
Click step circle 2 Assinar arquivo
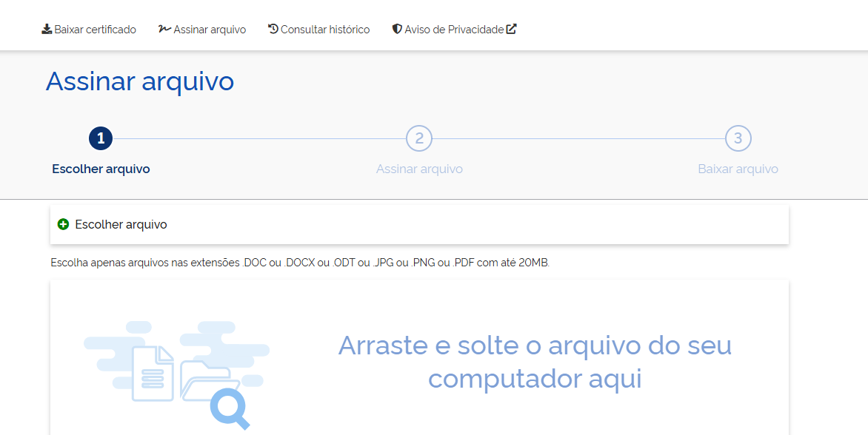click(x=419, y=138)
